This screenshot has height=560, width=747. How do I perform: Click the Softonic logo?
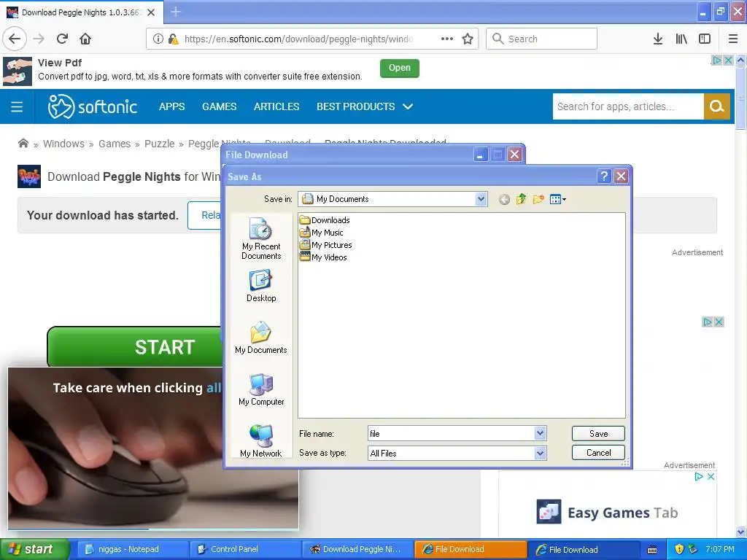pos(93,106)
